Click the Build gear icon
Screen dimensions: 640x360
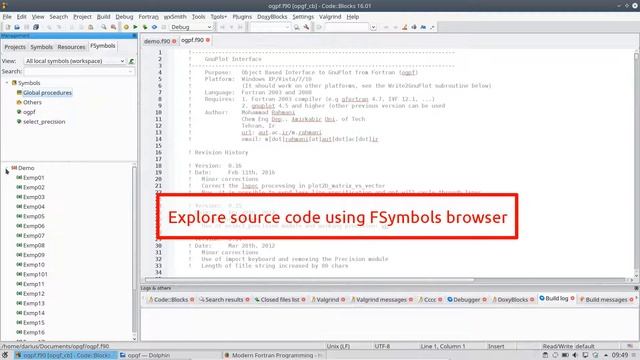126,27
